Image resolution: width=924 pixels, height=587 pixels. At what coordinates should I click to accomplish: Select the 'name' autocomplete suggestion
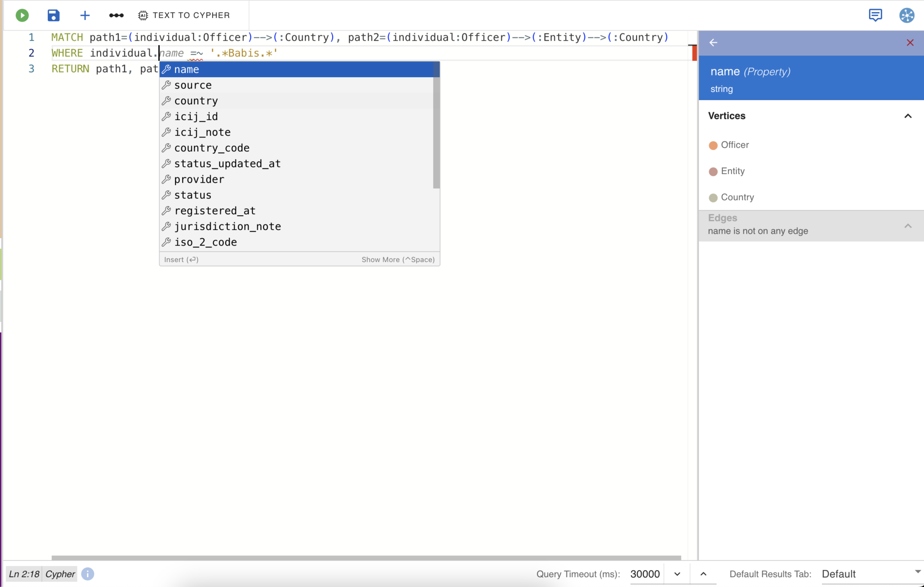pos(296,69)
